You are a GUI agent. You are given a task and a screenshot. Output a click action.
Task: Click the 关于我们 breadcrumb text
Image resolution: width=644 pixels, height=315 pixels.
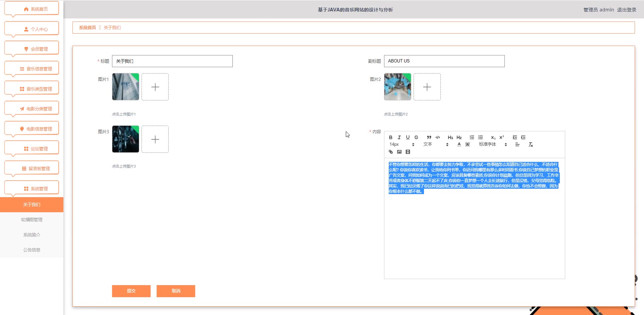pyautogui.click(x=112, y=28)
